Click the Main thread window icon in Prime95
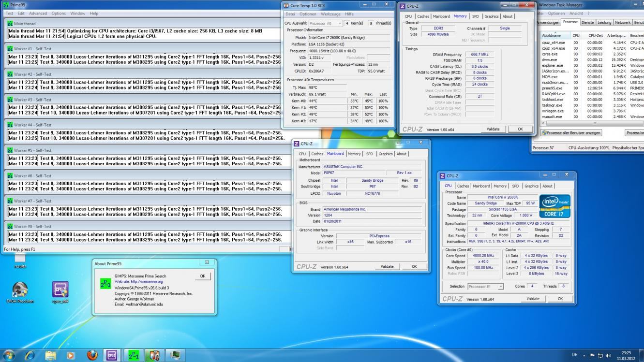The width and height of the screenshot is (644, 362). [x=10, y=23]
